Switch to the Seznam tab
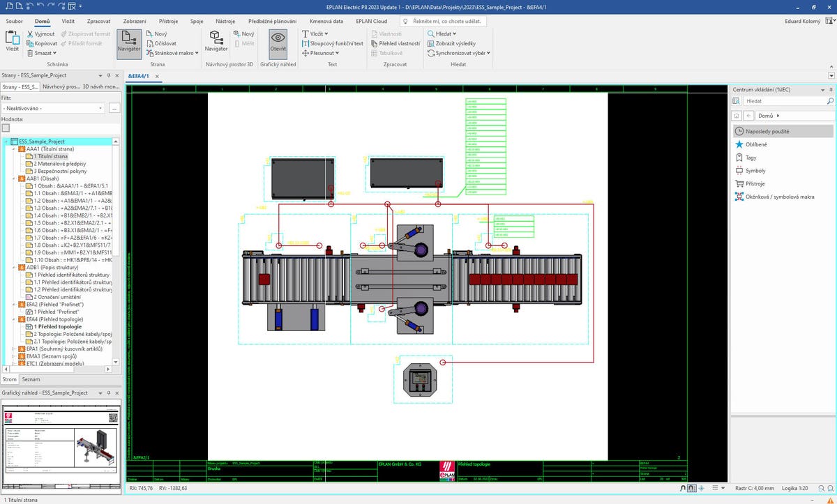 (31, 379)
